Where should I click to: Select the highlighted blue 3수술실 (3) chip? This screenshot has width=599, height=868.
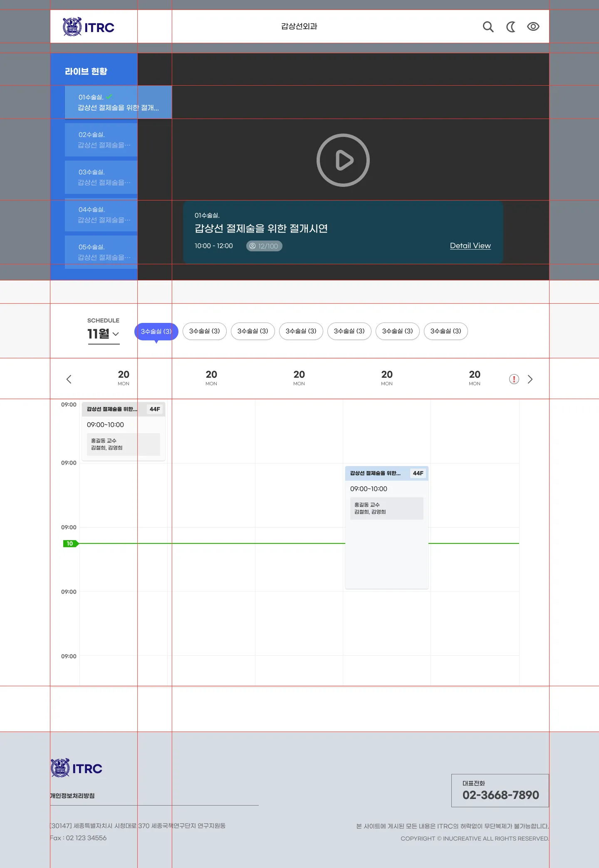[x=156, y=332]
